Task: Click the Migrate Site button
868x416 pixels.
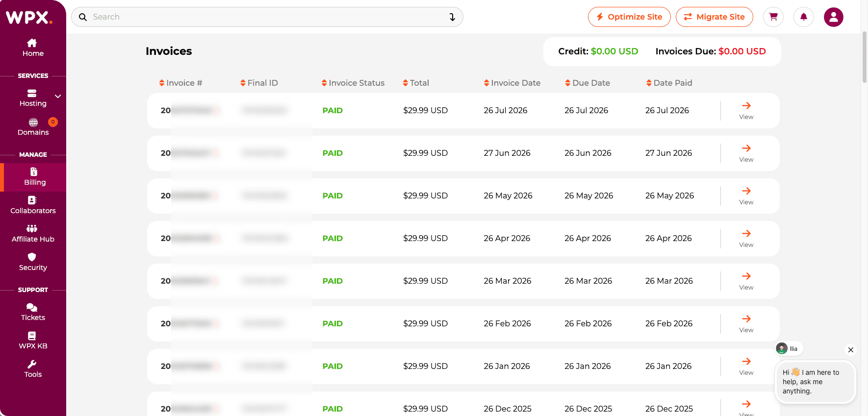Action: pos(715,17)
